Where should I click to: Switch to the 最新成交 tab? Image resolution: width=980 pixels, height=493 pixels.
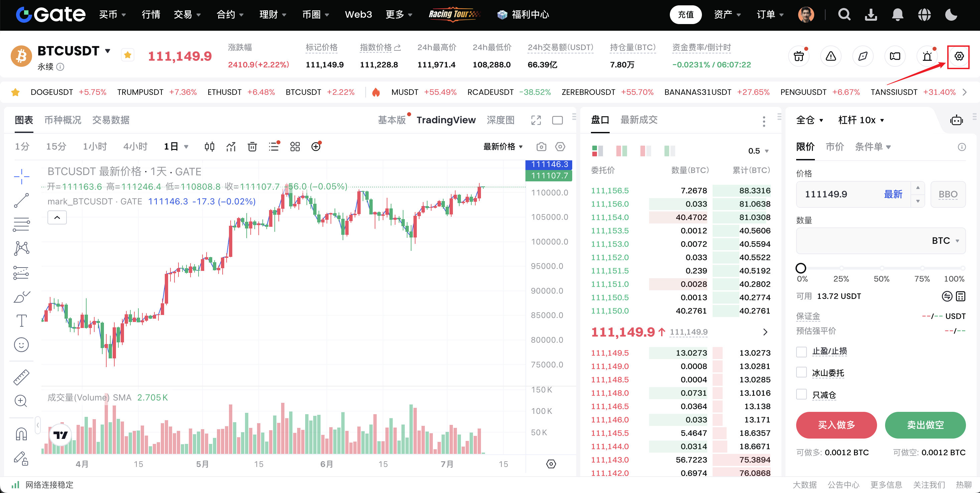click(x=639, y=120)
